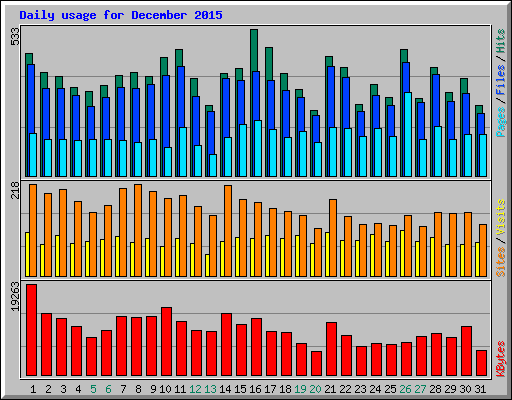Select the yellow sites bar for day 1
The width and height of the screenshot is (512, 400).
pyautogui.click(x=27, y=254)
